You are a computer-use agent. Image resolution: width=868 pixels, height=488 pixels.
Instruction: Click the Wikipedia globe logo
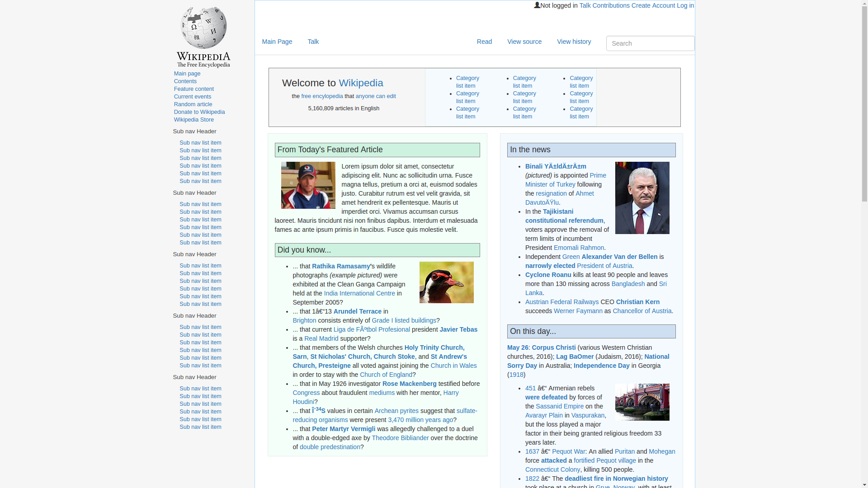[203, 37]
